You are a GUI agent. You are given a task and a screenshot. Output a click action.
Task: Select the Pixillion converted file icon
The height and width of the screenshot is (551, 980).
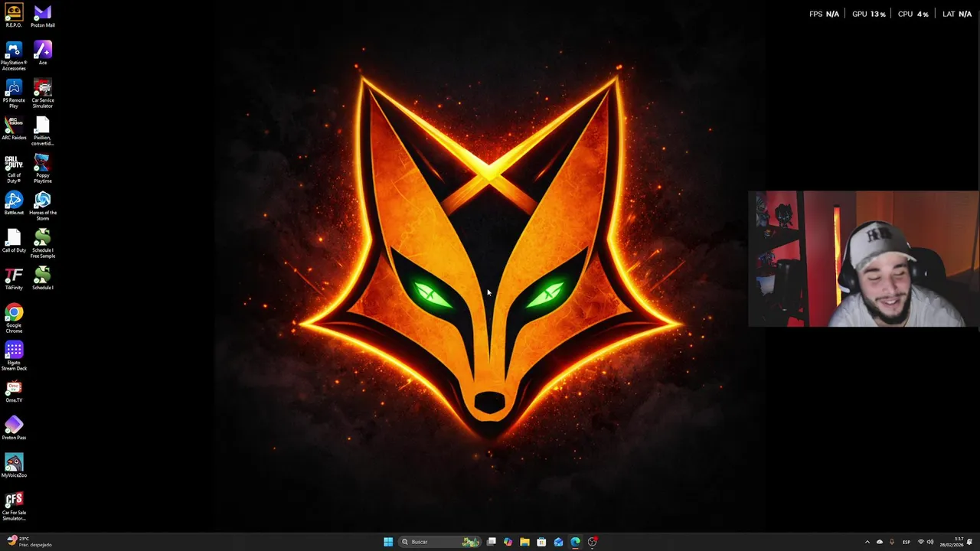click(43, 131)
